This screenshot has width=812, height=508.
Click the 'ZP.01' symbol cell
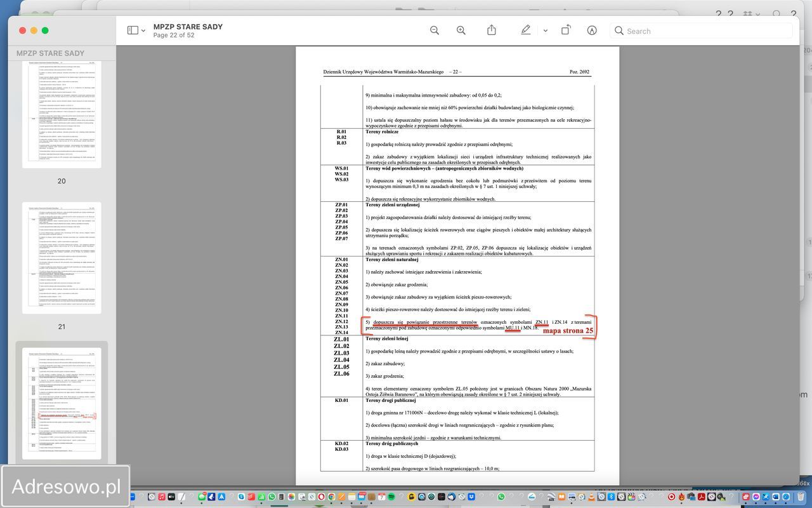(x=341, y=205)
